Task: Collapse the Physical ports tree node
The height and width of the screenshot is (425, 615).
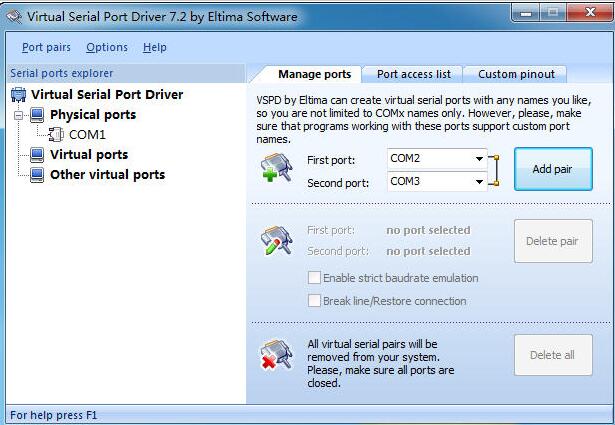Action: [x=18, y=115]
